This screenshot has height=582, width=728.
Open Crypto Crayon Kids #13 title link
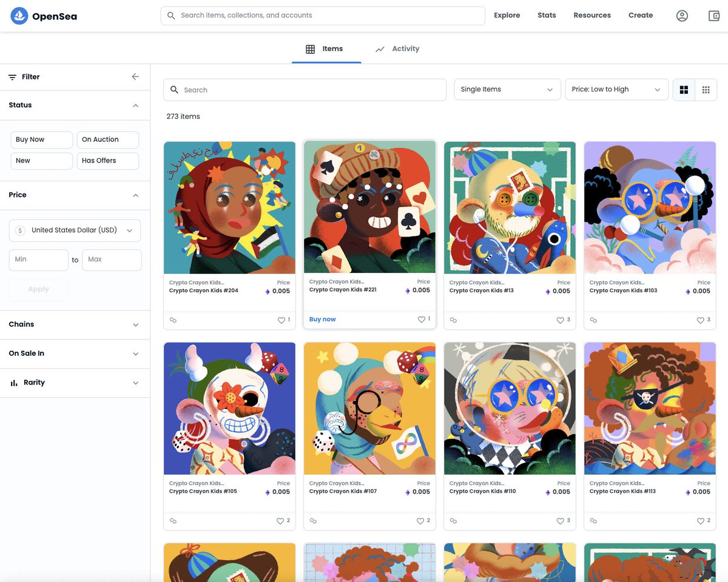(482, 290)
